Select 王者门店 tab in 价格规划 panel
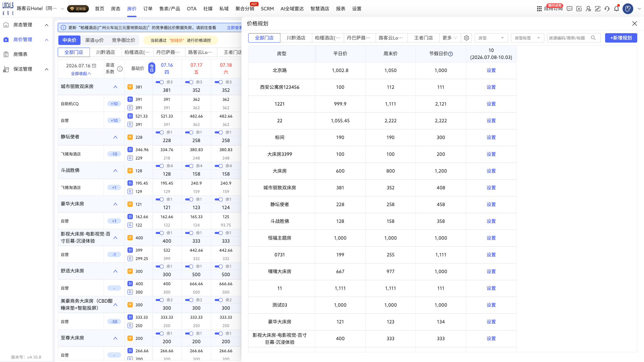Screen dimensions: 644x362 424,38
